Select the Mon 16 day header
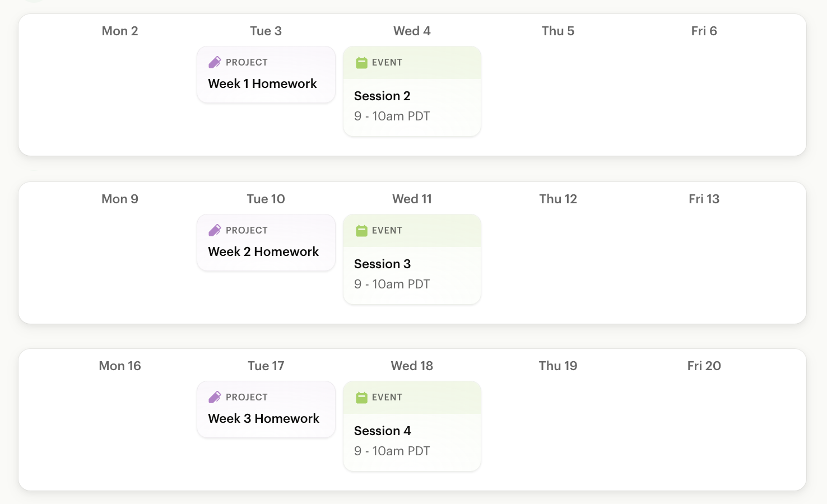This screenshot has width=827, height=504. coord(120,366)
